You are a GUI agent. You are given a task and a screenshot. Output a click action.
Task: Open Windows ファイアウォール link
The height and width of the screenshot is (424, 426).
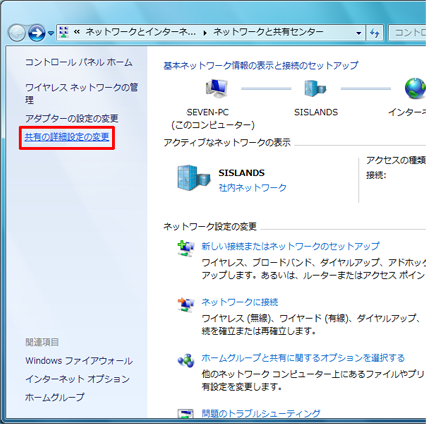pos(79,361)
